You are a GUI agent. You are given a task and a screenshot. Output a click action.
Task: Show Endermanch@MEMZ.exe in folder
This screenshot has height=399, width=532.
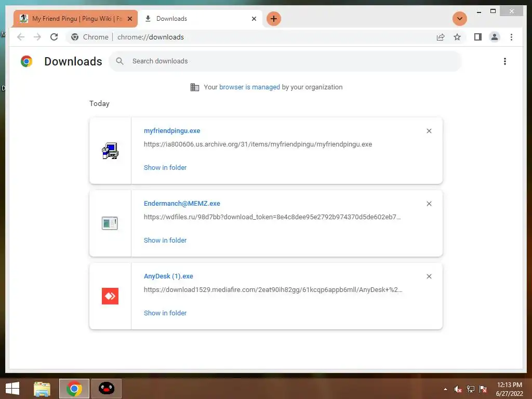[165, 240]
